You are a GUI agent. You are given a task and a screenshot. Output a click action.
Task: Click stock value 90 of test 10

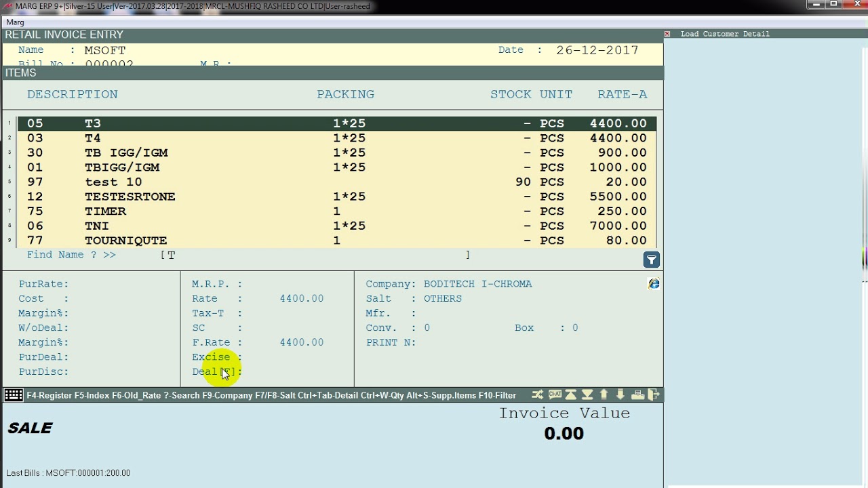(524, 182)
